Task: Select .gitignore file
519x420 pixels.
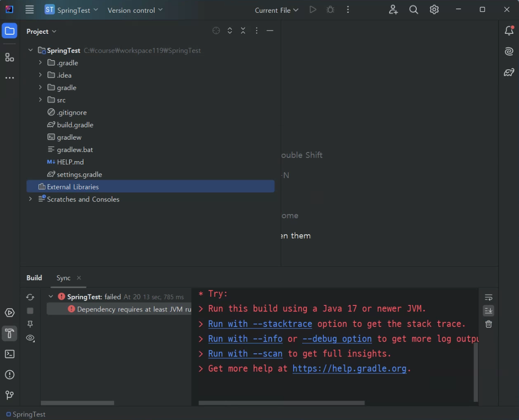Action: pyautogui.click(x=72, y=112)
